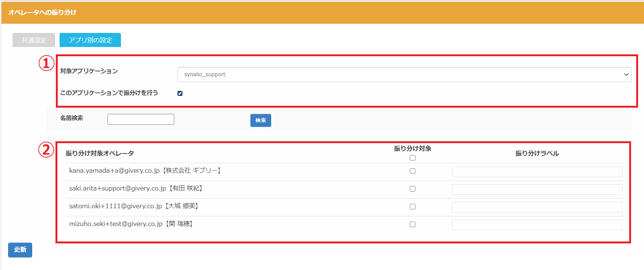Check the 振り分け対象 box for saki.arita
The height and width of the screenshot is (270, 644).
point(412,189)
